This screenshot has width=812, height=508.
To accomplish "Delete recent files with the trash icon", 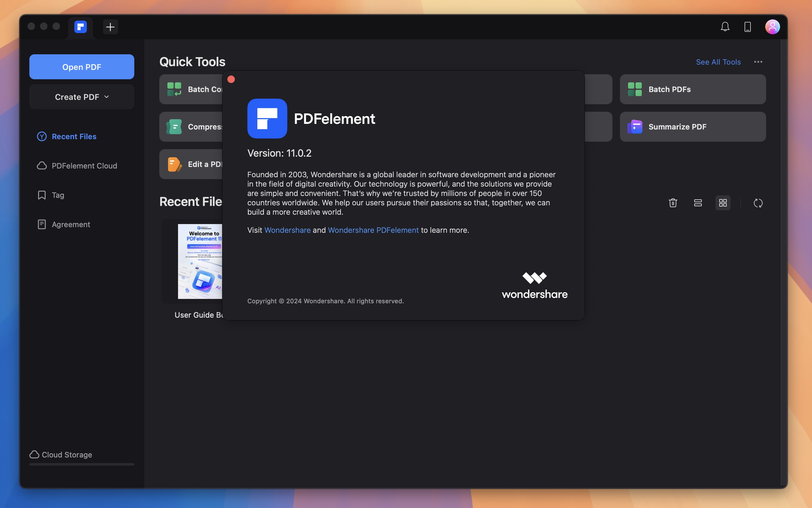I will 673,203.
